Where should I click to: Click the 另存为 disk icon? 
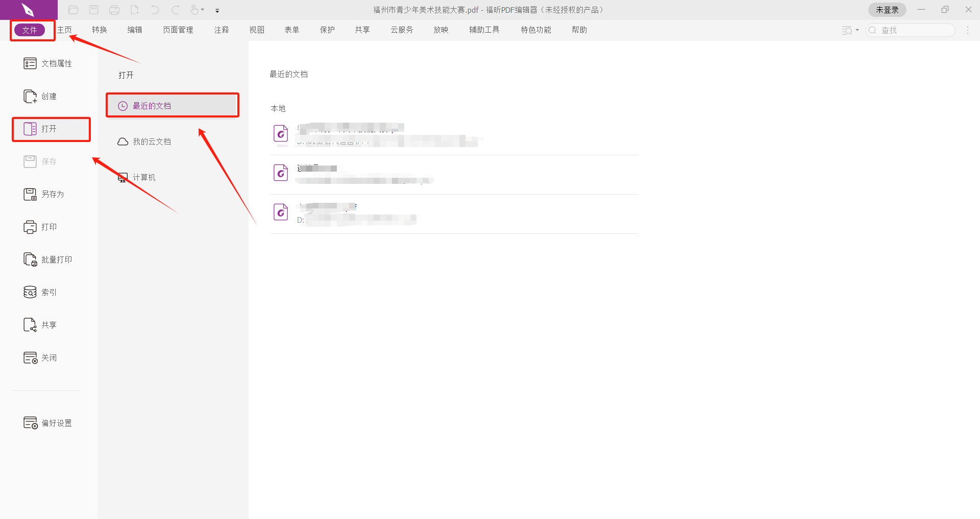30,194
